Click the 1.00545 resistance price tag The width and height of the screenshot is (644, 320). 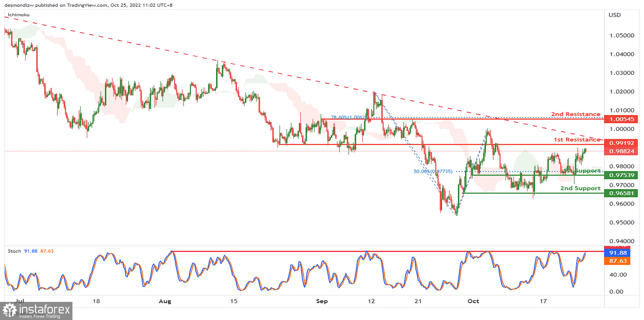pyautogui.click(x=621, y=119)
